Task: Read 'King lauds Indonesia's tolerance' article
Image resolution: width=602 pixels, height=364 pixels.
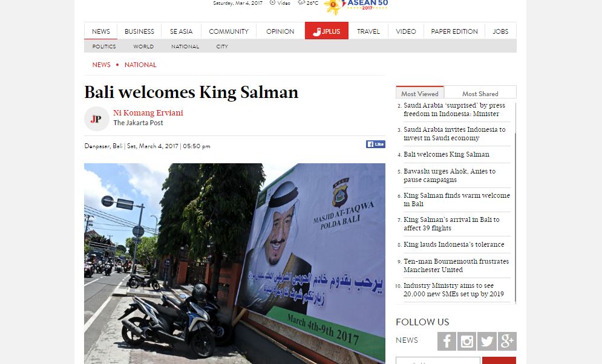Action: [x=454, y=244]
